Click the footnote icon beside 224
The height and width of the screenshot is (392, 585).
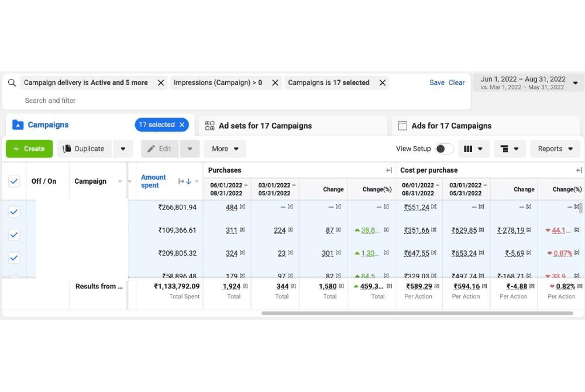290,229
